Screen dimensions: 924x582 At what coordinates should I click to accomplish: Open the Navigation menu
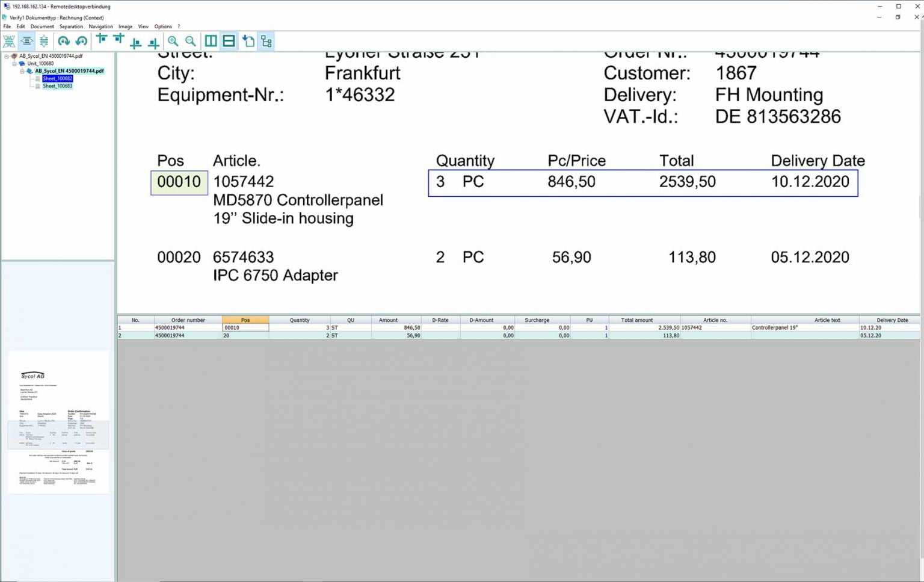[x=100, y=26]
